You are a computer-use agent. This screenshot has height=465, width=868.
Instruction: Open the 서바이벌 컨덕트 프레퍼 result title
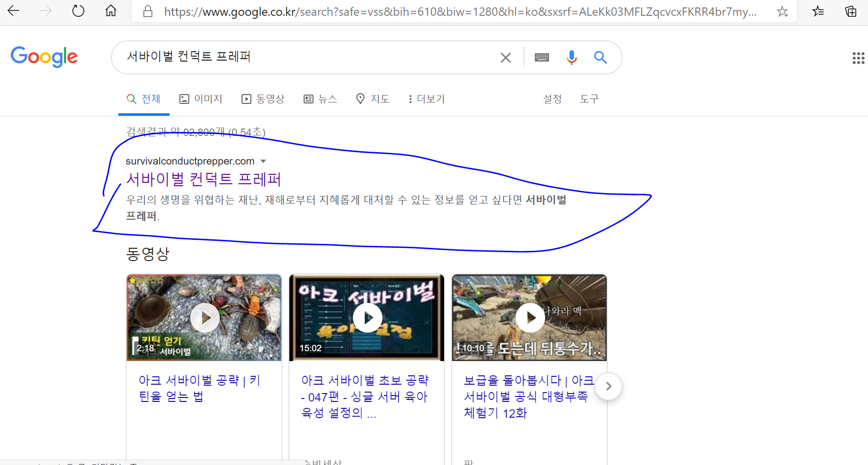204,179
